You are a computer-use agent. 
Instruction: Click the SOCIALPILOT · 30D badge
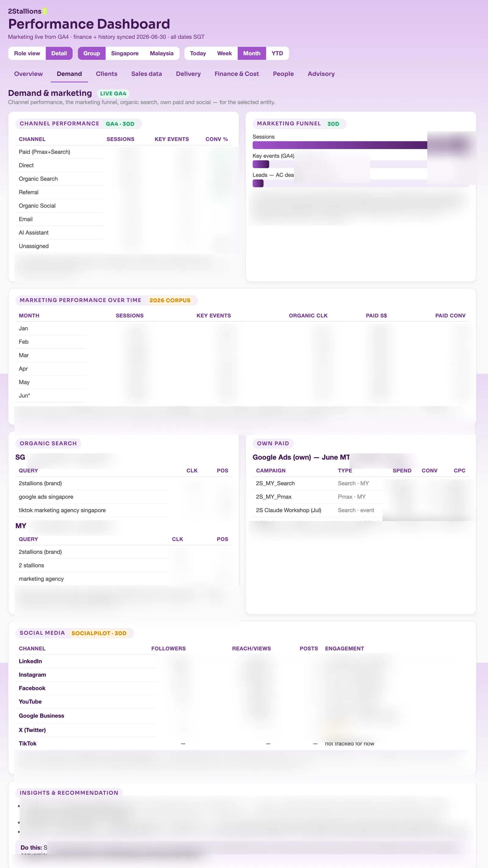99,633
